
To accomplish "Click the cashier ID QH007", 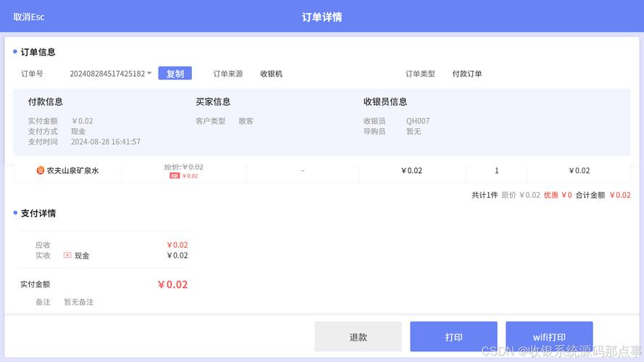I will (x=417, y=121).
